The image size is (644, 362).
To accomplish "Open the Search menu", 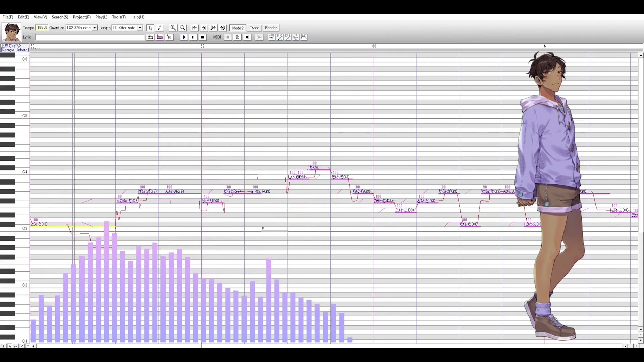I will click(x=60, y=17).
